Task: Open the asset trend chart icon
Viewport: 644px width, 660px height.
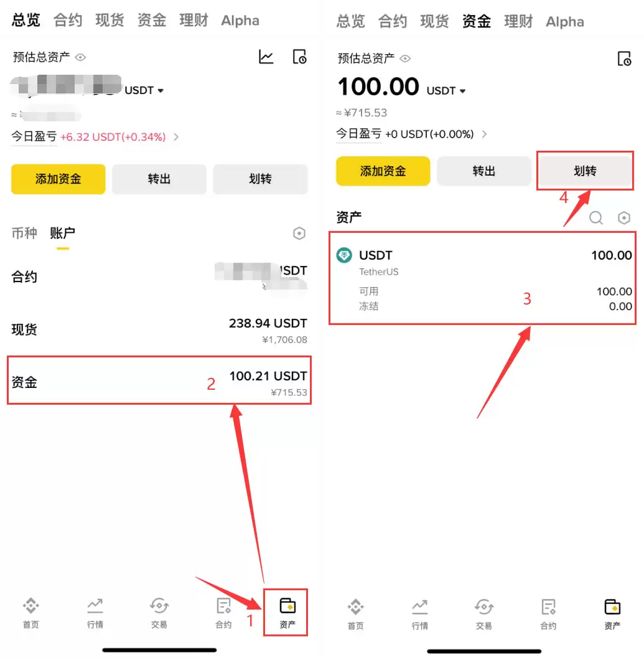Action: click(x=266, y=57)
